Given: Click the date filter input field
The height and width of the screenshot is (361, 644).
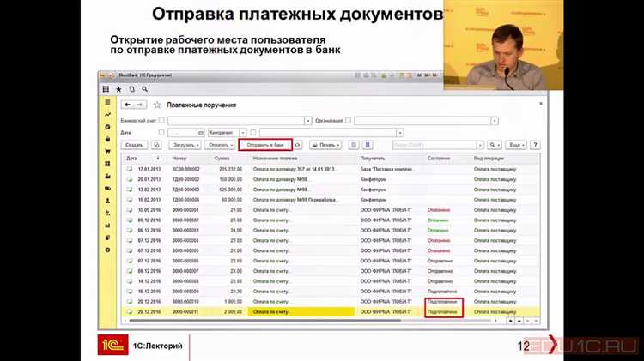Looking at the screenshot, I should tap(182, 133).
